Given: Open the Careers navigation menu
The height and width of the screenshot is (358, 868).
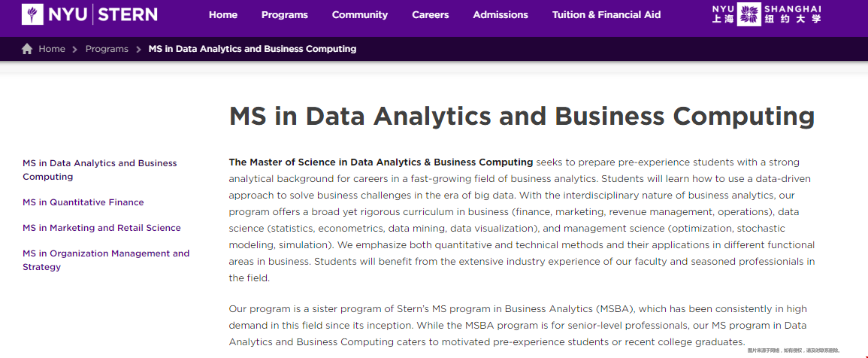Looking at the screenshot, I should coord(430,15).
